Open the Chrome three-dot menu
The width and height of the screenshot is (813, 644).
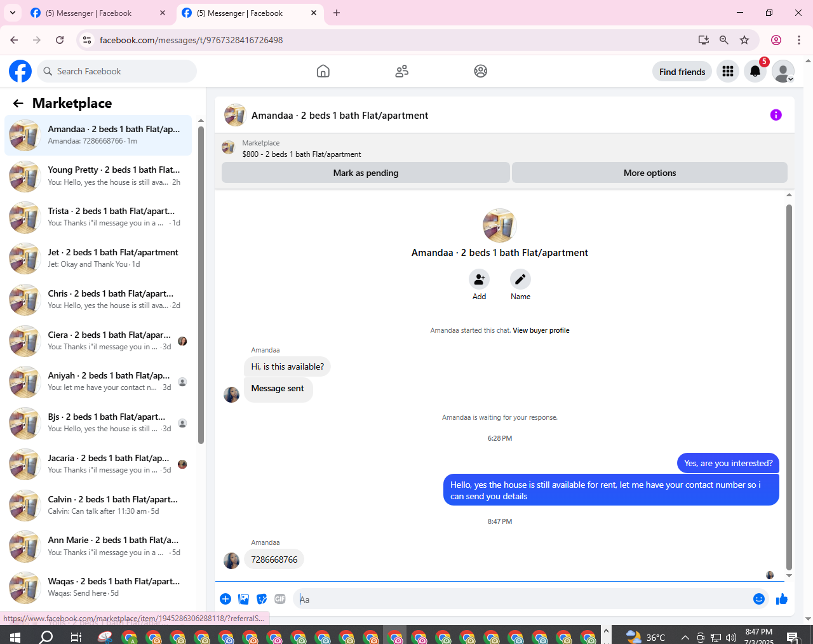[x=799, y=40]
